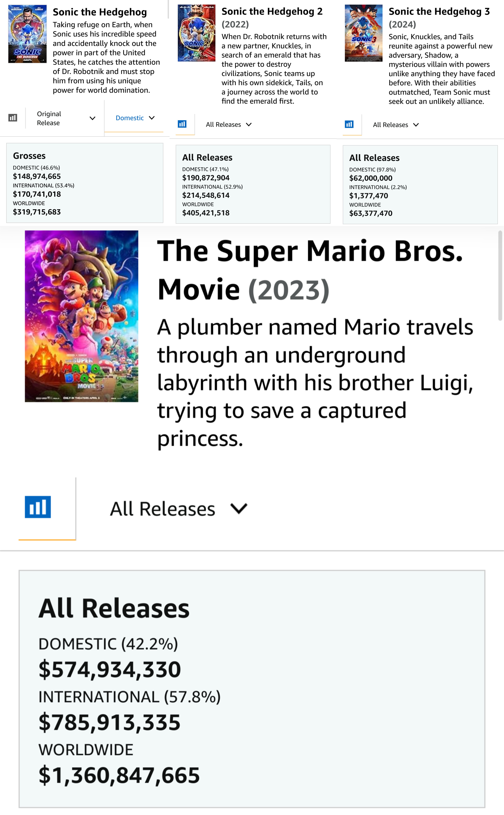Screen dimensions: 504x815
Task: Click the blue chart icon under Sonic the Hedgehog 3
Action: click(x=349, y=124)
